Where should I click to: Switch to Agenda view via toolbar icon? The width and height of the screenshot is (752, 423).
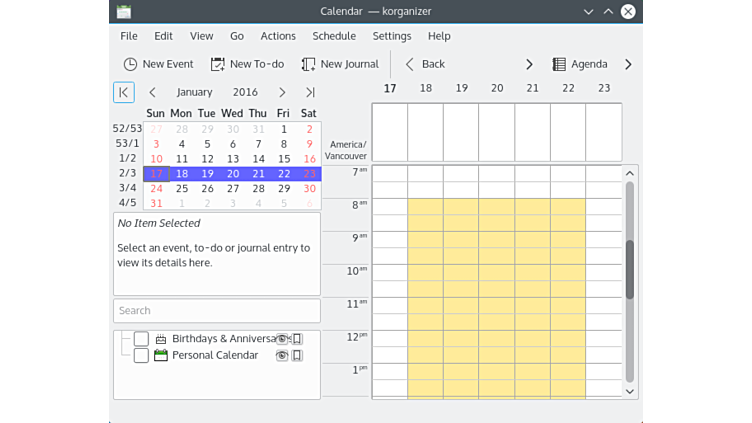[x=559, y=64]
